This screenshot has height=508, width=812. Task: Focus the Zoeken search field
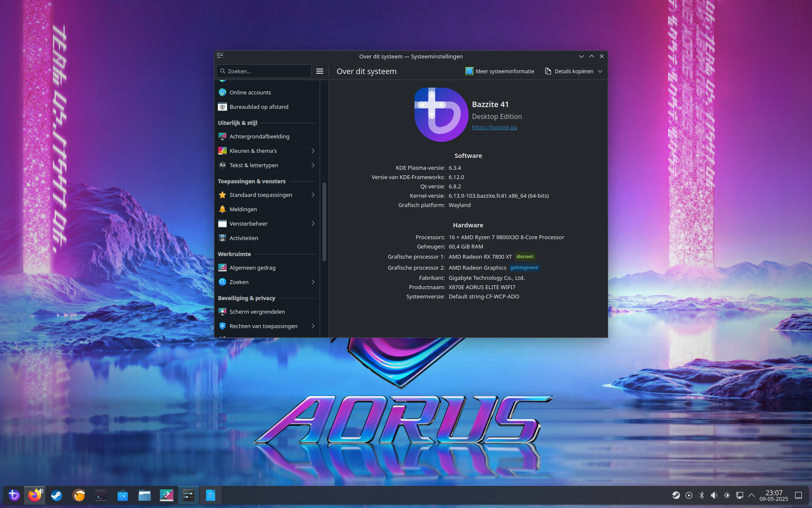(x=264, y=71)
